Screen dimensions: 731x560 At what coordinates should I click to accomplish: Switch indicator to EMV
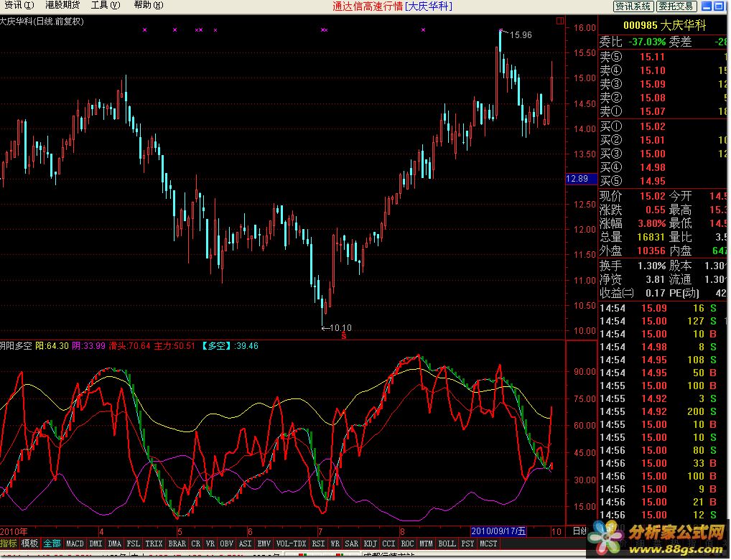point(264,543)
